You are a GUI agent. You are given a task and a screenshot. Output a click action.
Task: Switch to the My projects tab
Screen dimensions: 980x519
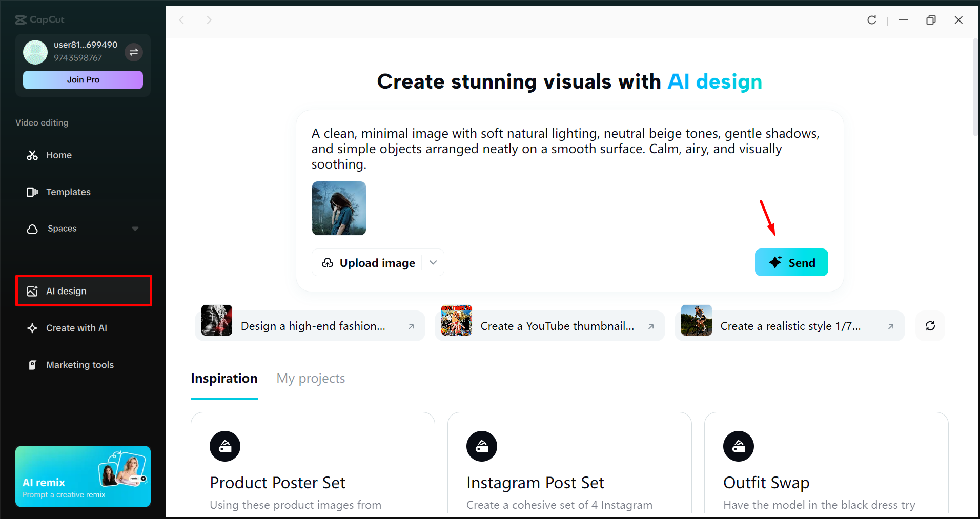tap(310, 378)
